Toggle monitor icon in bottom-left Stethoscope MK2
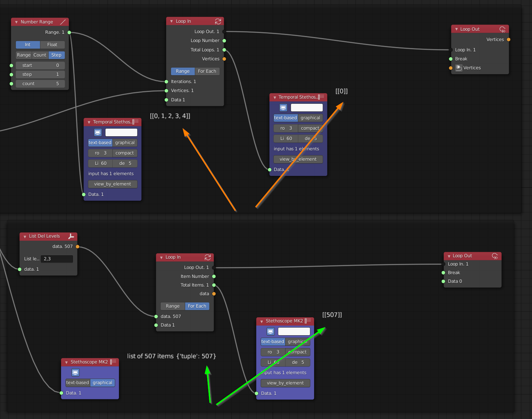The width and height of the screenshot is (532, 419). (x=76, y=372)
